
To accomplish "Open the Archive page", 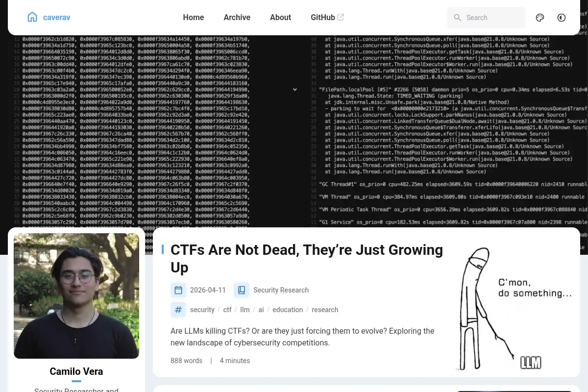I will click(237, 17).
